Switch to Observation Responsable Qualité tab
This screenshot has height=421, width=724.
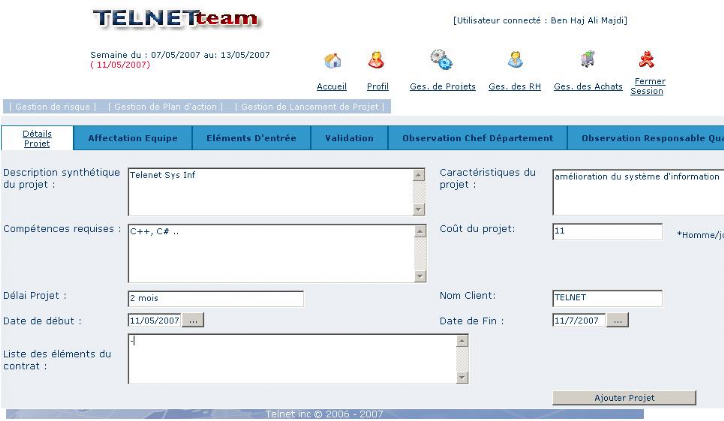tap(646, 138)
